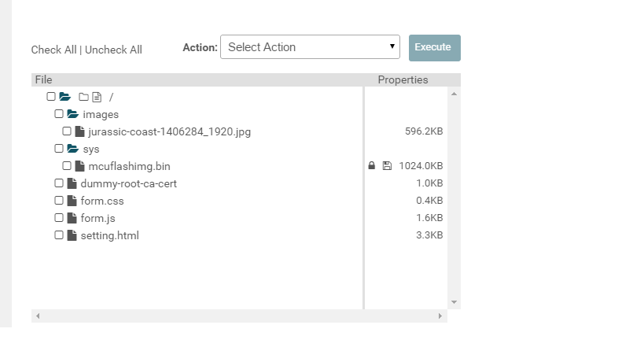
Task: Click the file icon next to form.css
Action: 72,201
